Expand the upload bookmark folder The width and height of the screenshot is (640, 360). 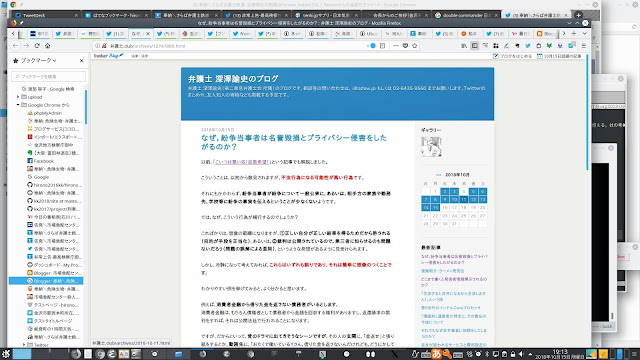coord(18,97)
